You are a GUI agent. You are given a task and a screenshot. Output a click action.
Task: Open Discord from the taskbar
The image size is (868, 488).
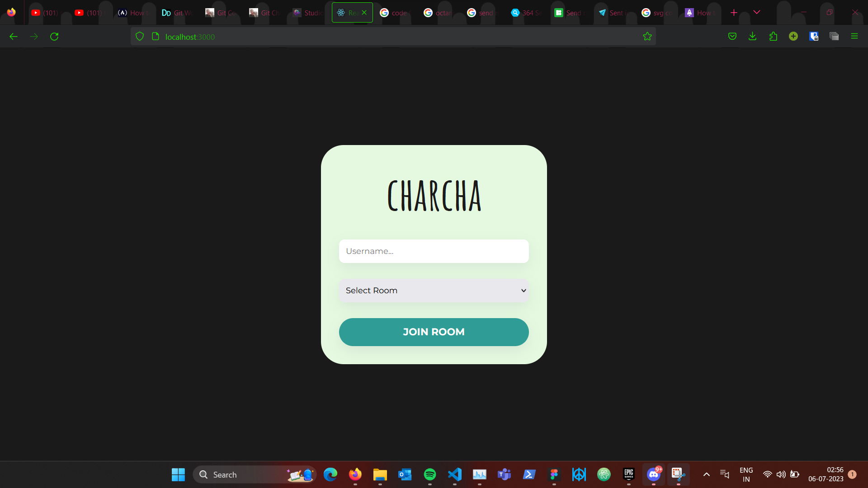[x=653, y=474]
